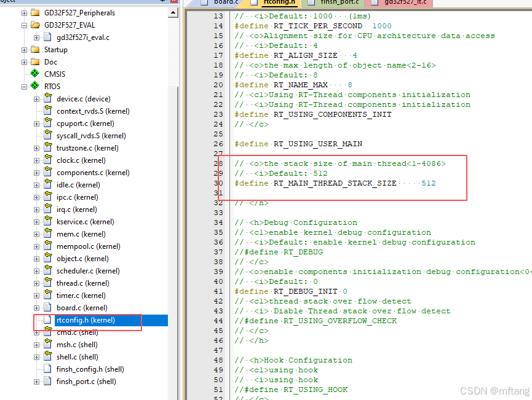Click the idle.c key file icon
Image resolution: width=532 pixels, height=400 pixels.
48,184
